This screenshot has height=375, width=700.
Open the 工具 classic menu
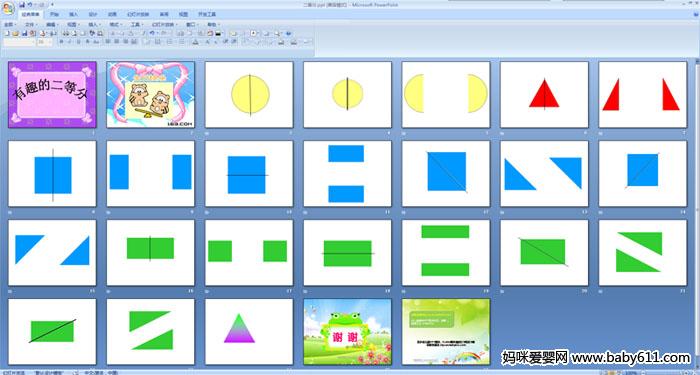click(x=137, y=25)
